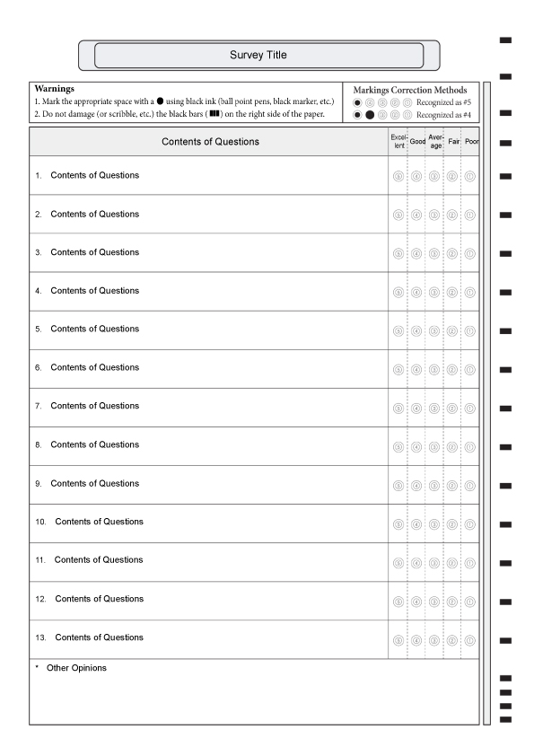Select Poor bubble for question 13
Viewport: 534px width, 756px height.
[470, 641]
